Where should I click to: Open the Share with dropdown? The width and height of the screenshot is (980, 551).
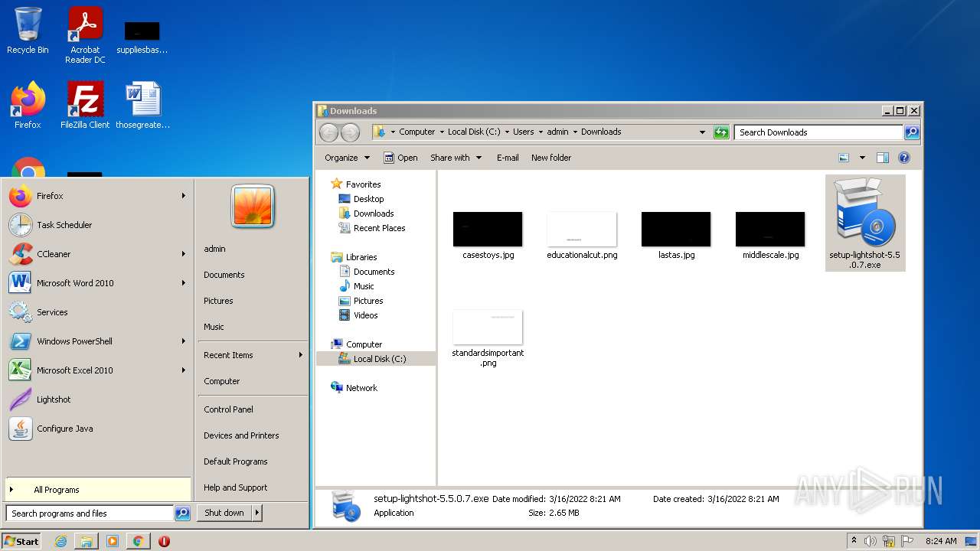click(456, 158)
